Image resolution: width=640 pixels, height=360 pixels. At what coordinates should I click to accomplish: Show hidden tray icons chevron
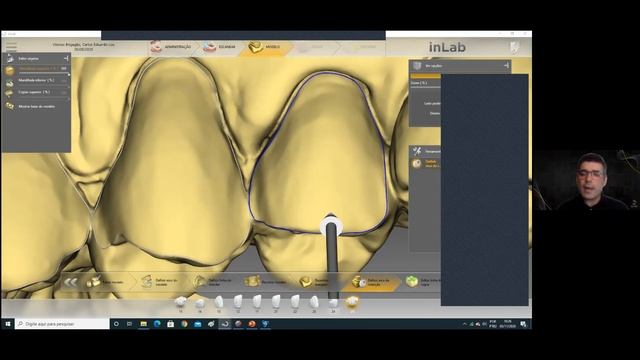[464, 324]
